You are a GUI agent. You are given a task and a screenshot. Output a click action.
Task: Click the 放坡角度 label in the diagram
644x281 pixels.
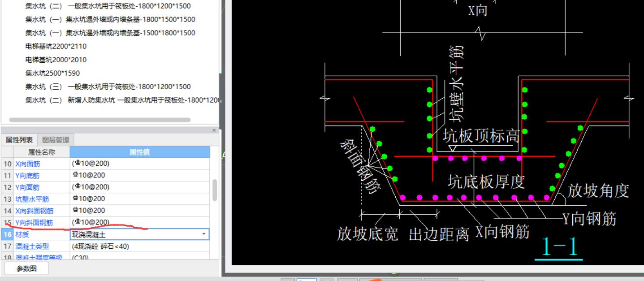598,191
